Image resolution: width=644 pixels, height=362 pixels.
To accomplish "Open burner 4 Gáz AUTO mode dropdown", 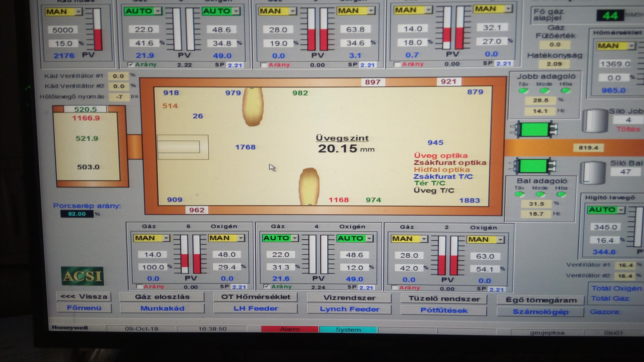I will tap(295, 238).
